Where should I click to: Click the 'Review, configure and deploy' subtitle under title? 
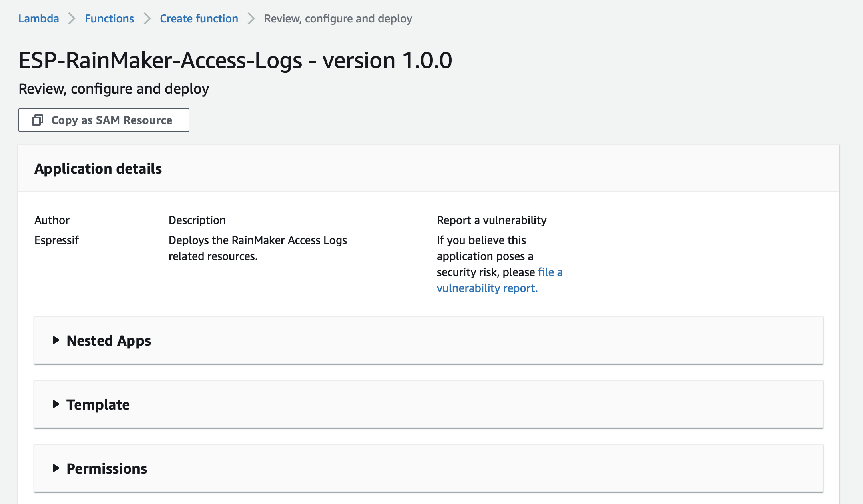coord(114,89)
